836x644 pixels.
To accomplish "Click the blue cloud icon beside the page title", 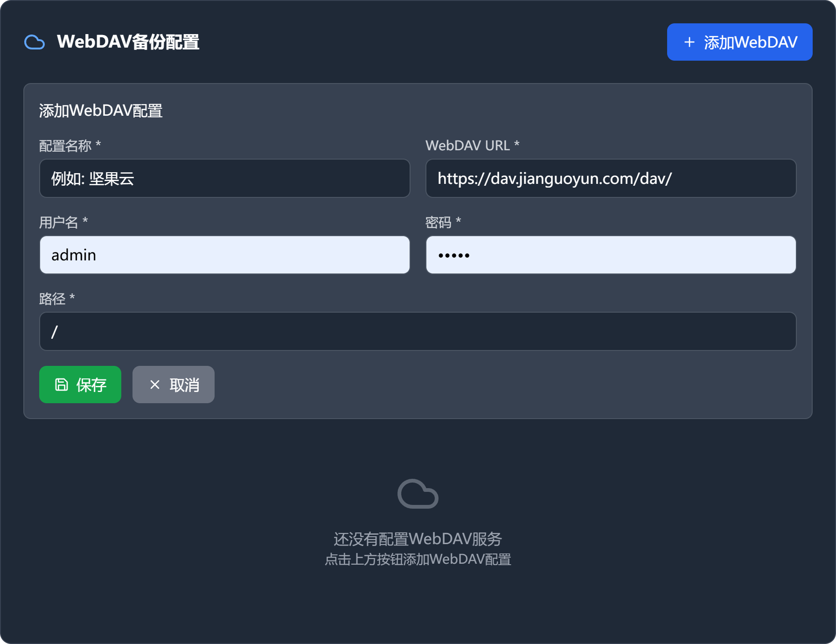I will tap(35, 42).
